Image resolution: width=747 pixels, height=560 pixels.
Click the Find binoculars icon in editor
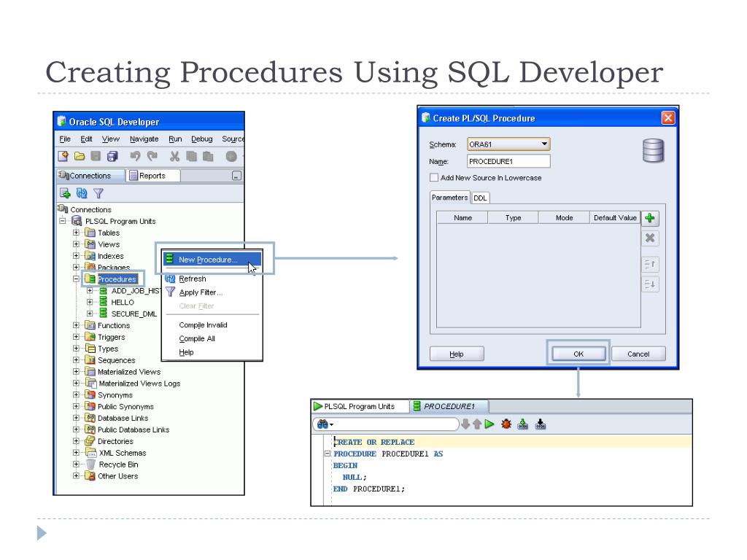coord(323,424)
